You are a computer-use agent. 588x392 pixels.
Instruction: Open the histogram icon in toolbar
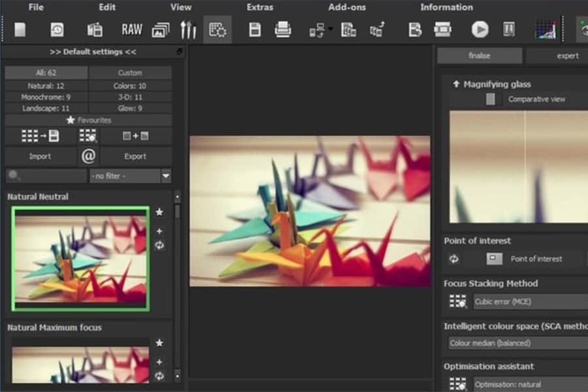pyautogui.click(x=545, y=29)
